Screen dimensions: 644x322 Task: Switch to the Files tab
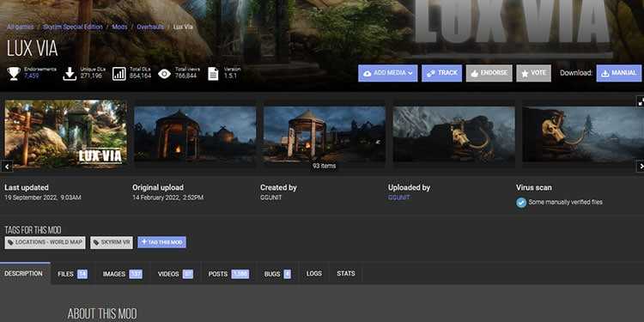coord(72,274)
